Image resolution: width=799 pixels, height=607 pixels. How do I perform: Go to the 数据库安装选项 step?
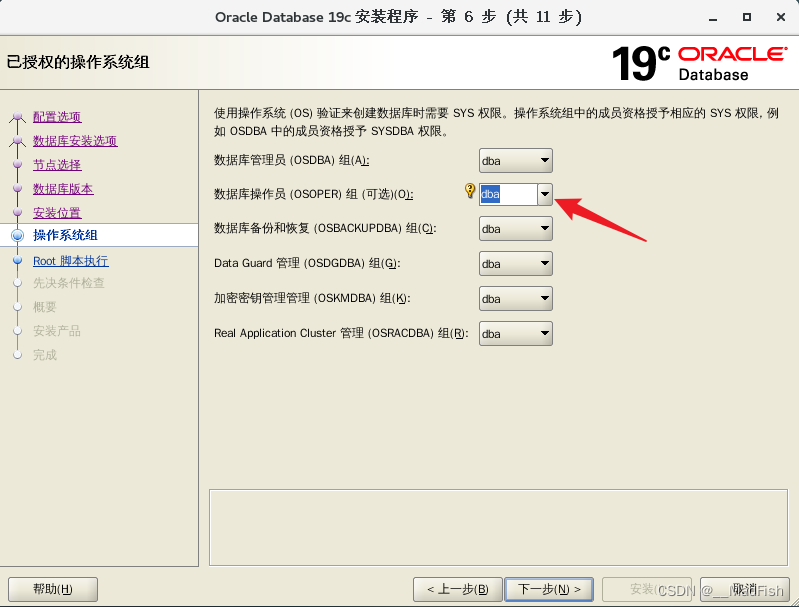click(75, 141)
